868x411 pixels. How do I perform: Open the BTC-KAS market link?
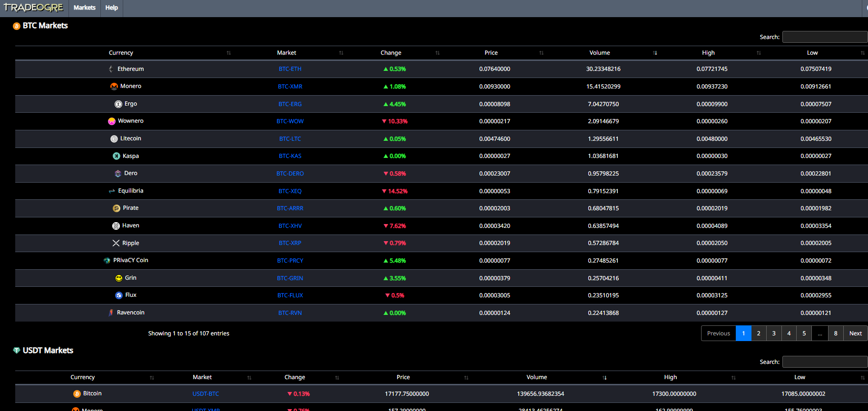[x=290, y=156]
